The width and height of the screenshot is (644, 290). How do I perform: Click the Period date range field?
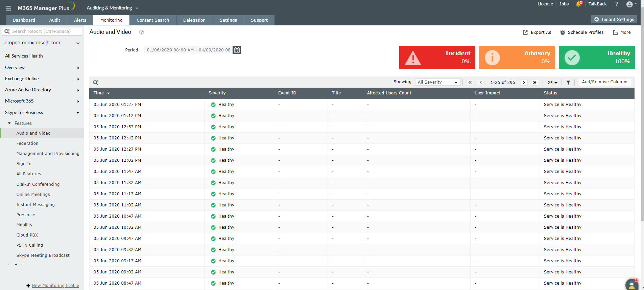click(x=189, y=50)
